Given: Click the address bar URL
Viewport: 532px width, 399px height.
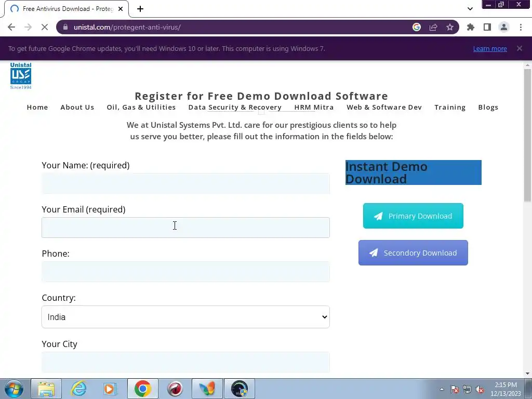Looking at the screenshot, I should (x=127, y=27).
